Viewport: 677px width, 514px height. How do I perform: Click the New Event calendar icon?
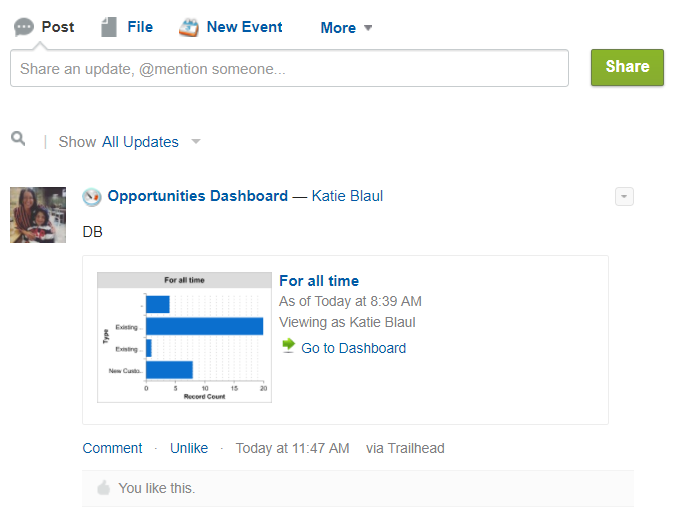point(189,27)
